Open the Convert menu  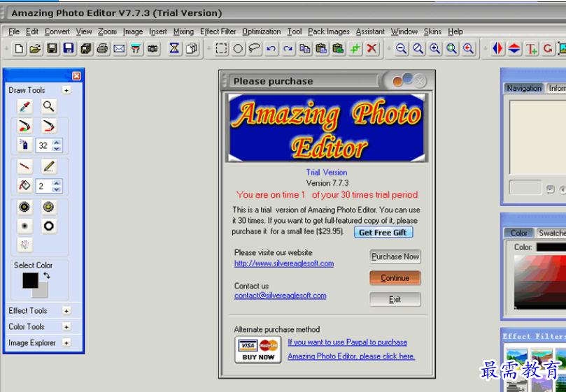point(57,31)
